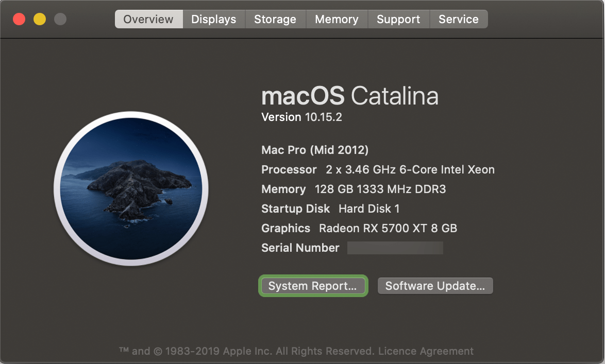Click the Radeon RX 5700 XT graphics text
The image size is (605, 364).
388,229
